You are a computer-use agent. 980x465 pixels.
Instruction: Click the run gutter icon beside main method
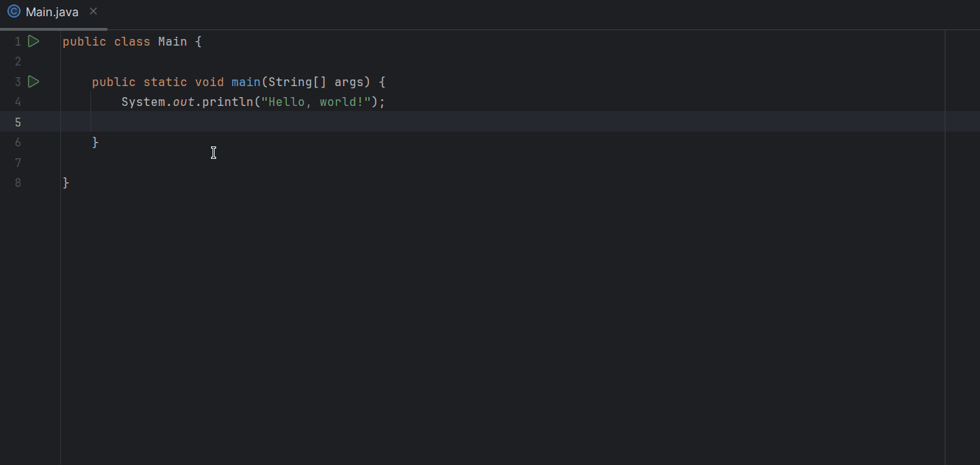[x=33, y=82]
